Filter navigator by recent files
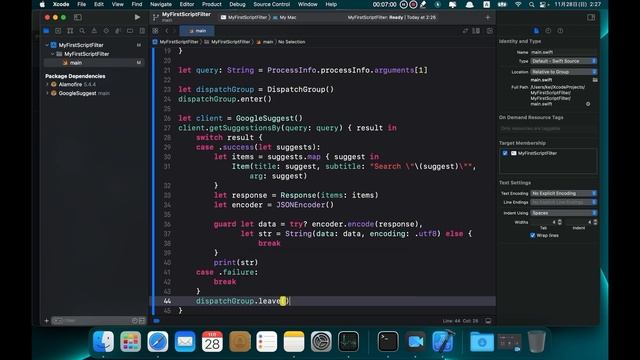The image size is (640, 360). (x=135, y=321)
